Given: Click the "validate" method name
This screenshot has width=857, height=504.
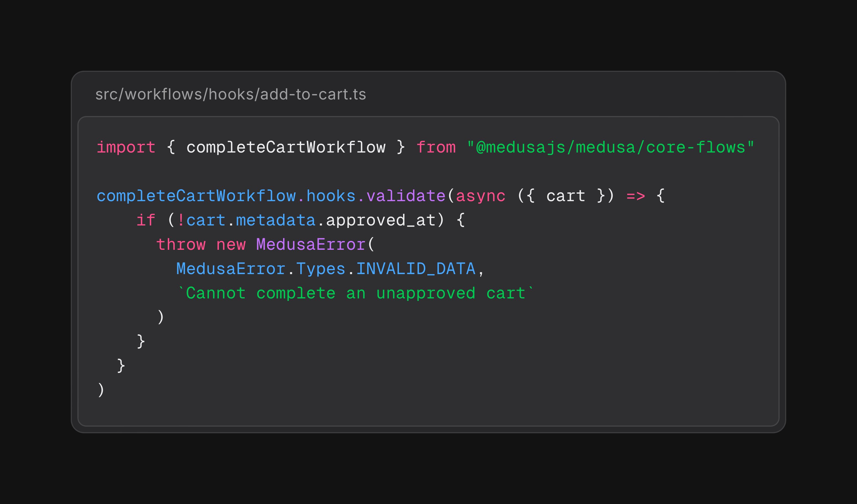Looking at the screenshot, I should click(x=406, y=196).
